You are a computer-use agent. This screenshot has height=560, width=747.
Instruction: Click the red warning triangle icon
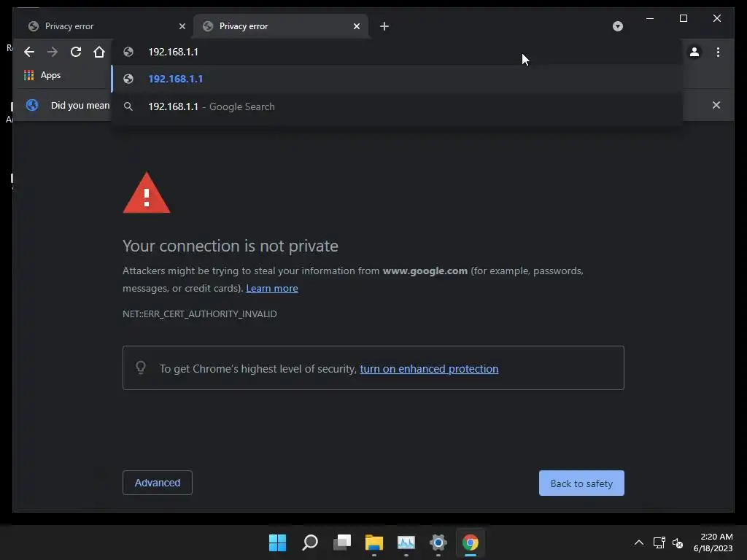tap(146, 192)
